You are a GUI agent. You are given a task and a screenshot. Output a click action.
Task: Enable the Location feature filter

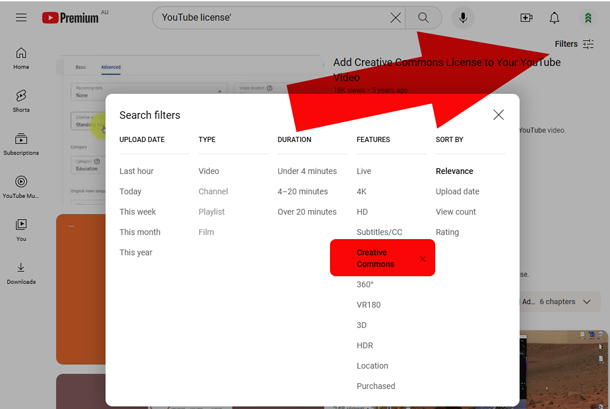click(x=372, y=366)
